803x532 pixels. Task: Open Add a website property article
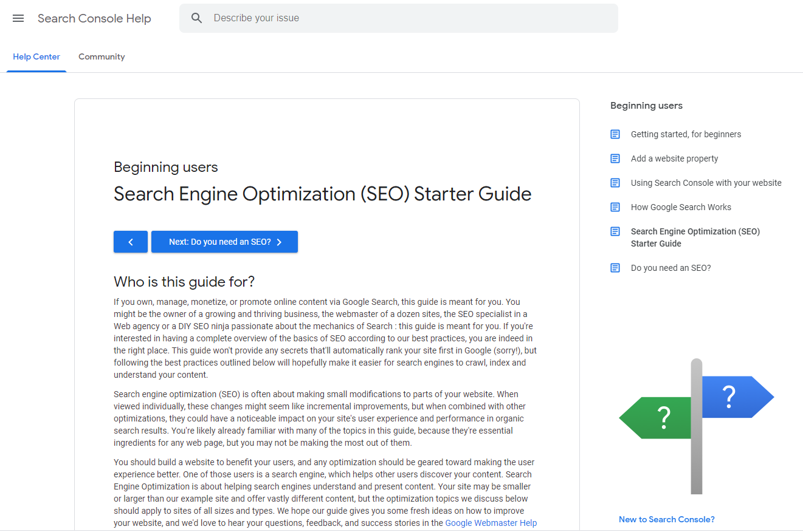click(674, 159)
